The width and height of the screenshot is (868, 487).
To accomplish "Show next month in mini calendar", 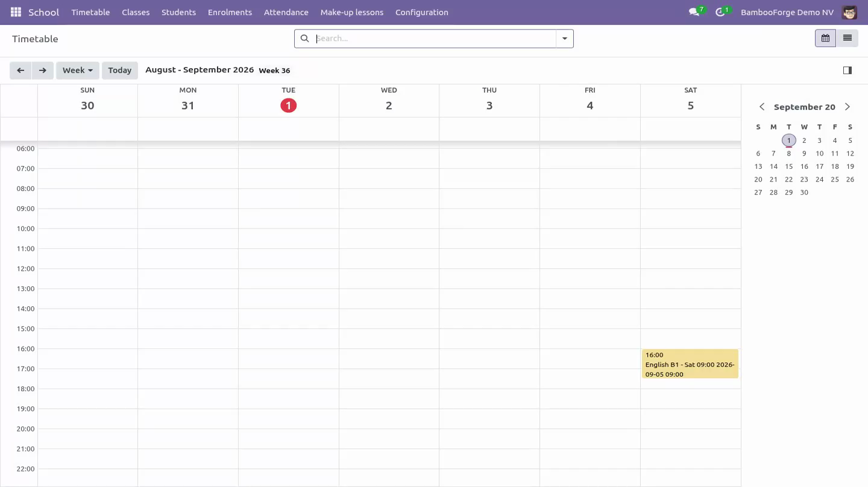I will click(x=848, y=107).
